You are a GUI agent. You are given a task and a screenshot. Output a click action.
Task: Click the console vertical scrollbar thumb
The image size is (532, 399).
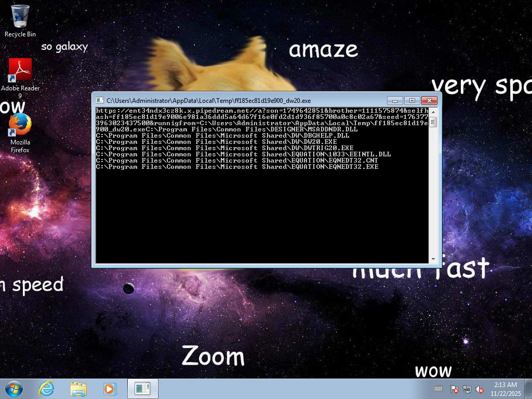coord(433,122)
